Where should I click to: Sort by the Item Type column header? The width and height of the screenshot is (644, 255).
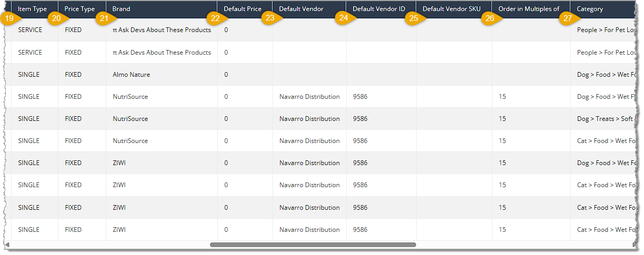coord(32,9)
